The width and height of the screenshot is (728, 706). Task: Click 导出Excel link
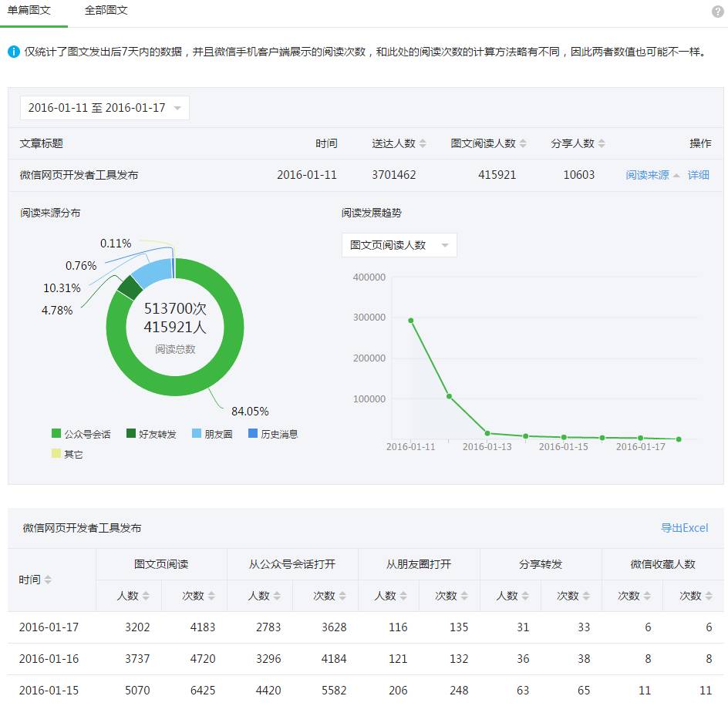(x=684, y=528)
